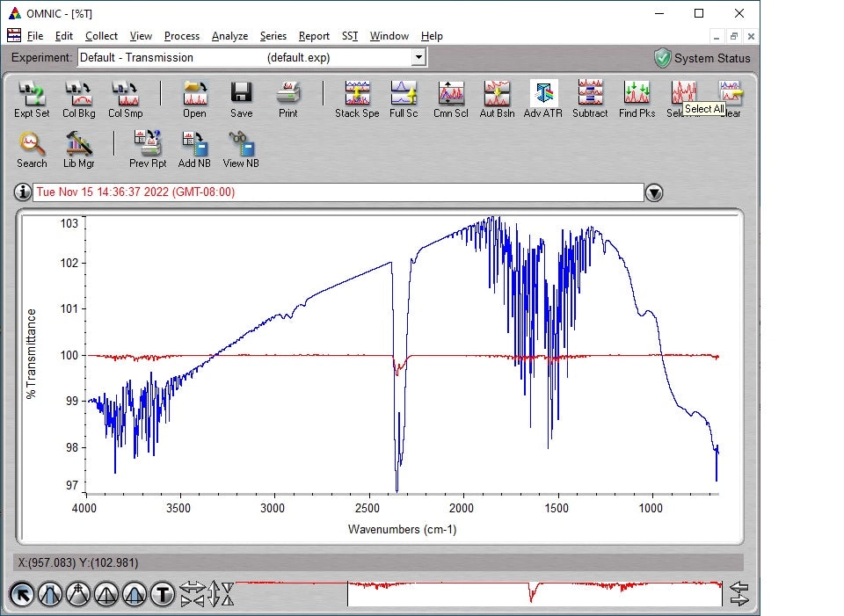844x616 pixels.
Task: Open the Analyze menu
Action: pyautogui.click(x=229, y=36)
